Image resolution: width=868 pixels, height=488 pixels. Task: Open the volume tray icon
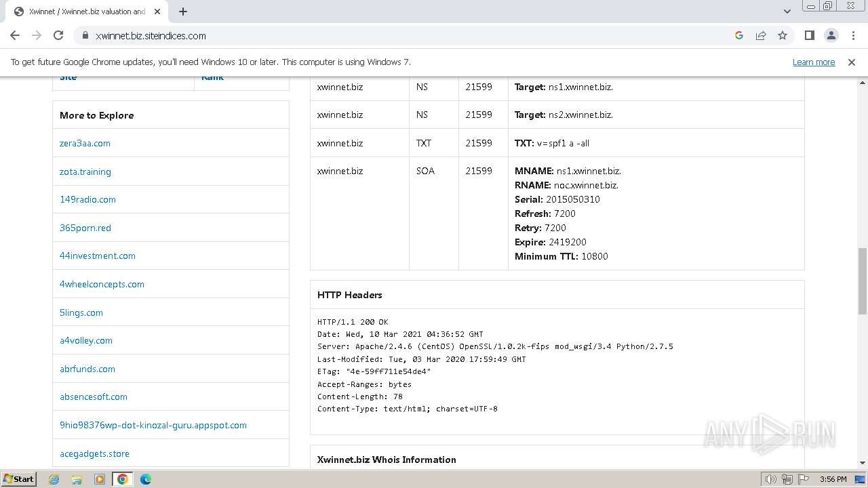pyautogui.click(x=771, y=479)
